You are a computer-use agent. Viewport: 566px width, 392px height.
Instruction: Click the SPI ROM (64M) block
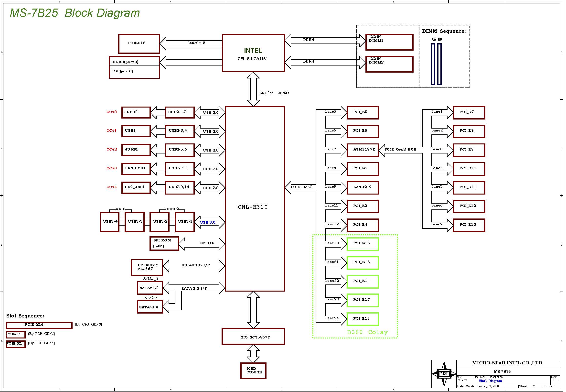(164, 243)
